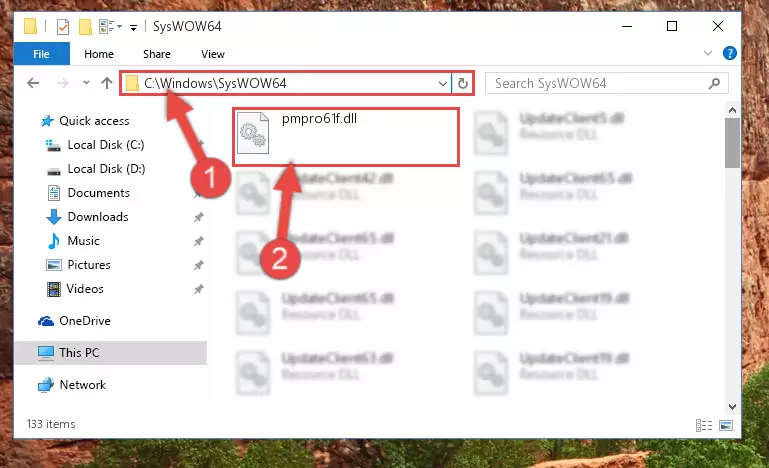Select the pmpro61f.dll file name
The width and height of the screenshot is (769, 468).
[319, 119]
